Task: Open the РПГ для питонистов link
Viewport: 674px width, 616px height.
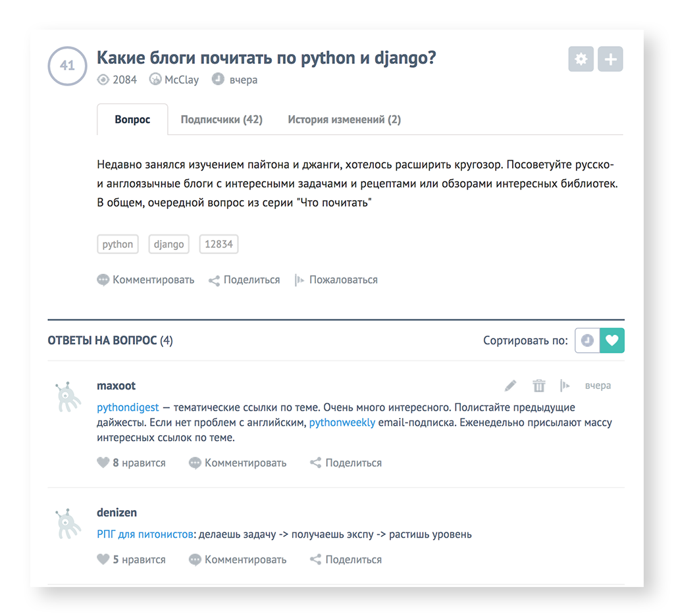Action: click(145, 534)
